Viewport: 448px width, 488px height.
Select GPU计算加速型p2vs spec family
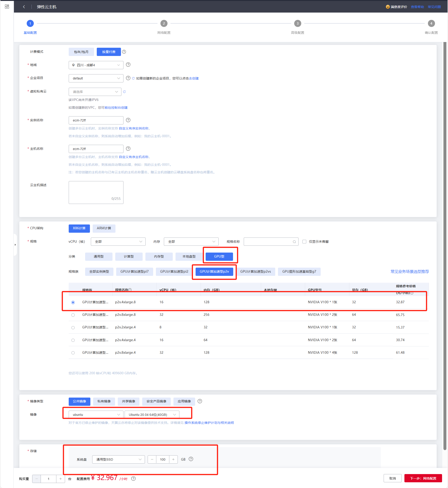[256, 272]
